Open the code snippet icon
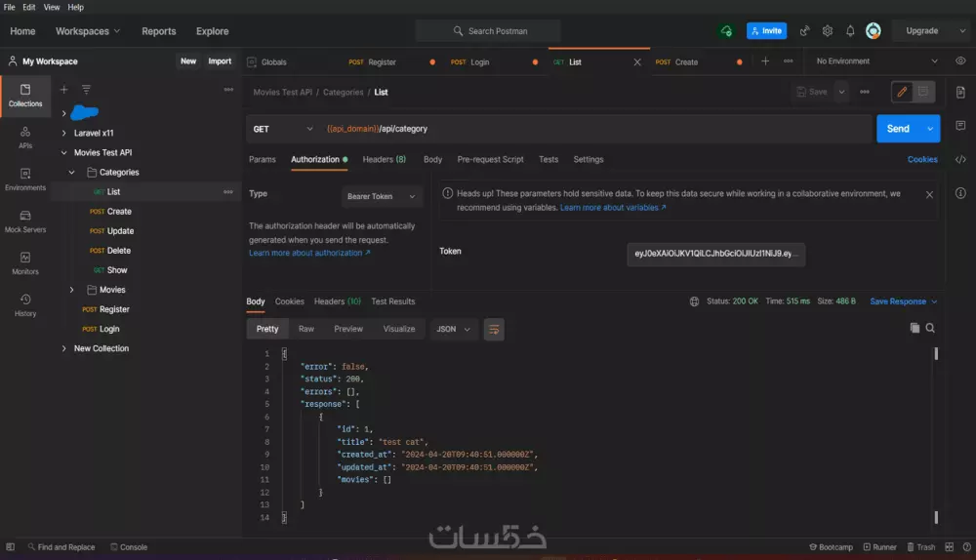Viewport: 976px width, 560px height. [x=960, y=159]
